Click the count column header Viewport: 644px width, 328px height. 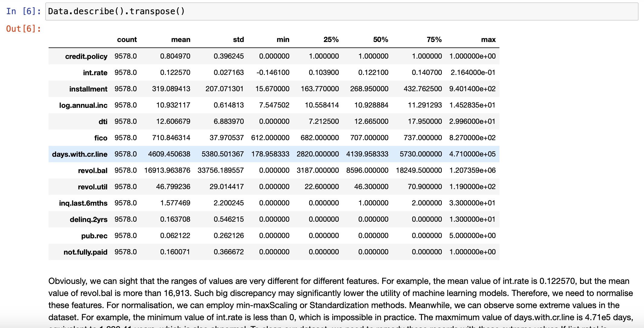pyautogui.click(x=127, y=39)
